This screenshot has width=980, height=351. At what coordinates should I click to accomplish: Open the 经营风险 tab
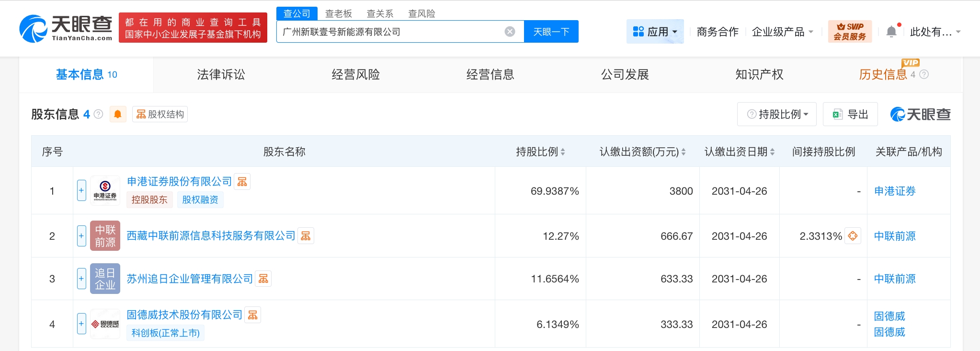click(355, 74)
